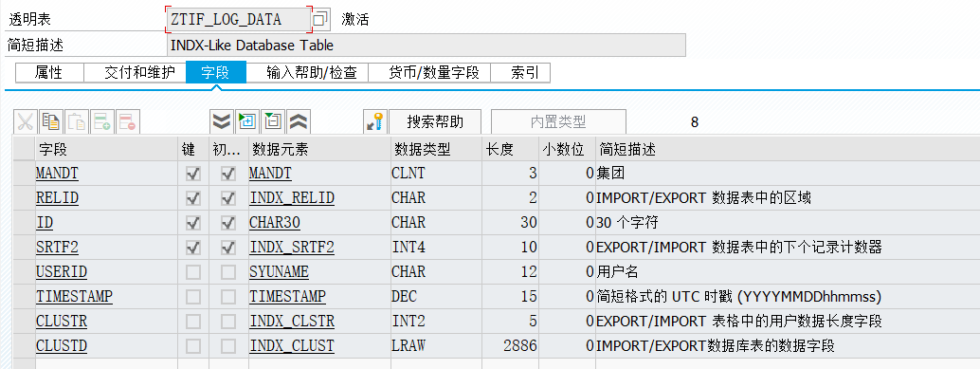Click the CLUSTD field name
The width and height of the screenshot is (980, 369).
62,346
